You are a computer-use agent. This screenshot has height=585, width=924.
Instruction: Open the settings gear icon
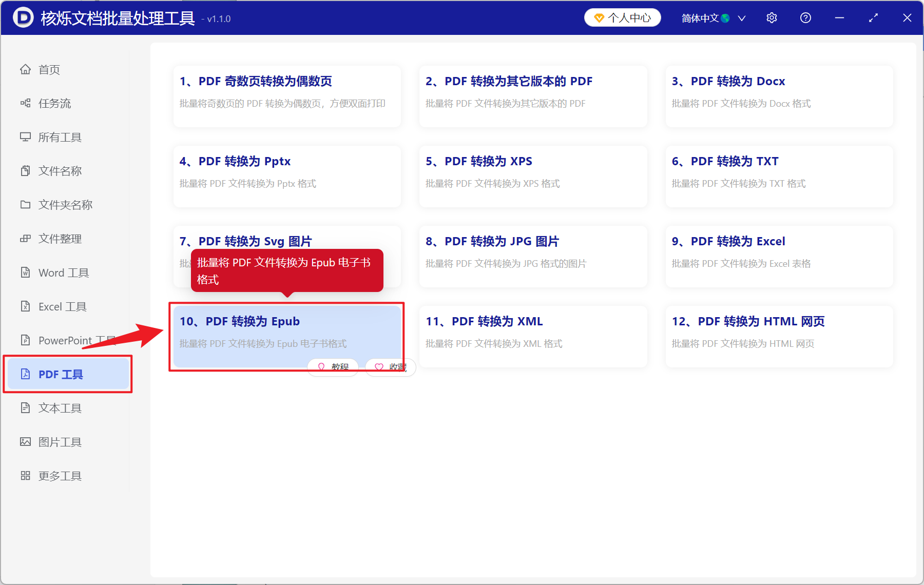tap(772, 18)
